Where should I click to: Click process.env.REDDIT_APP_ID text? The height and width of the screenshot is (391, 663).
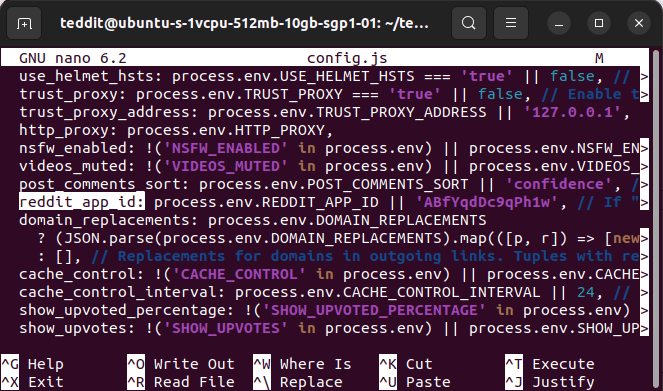[266, 202]
